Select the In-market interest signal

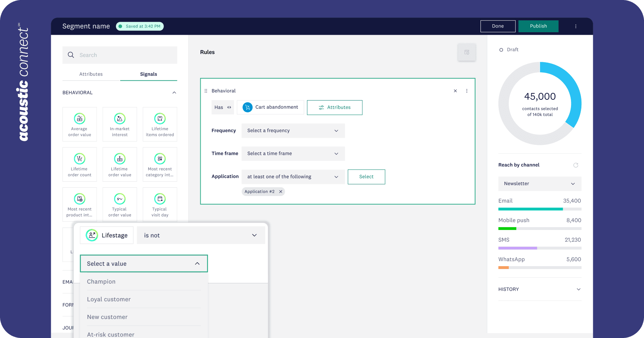pos(119,124)
